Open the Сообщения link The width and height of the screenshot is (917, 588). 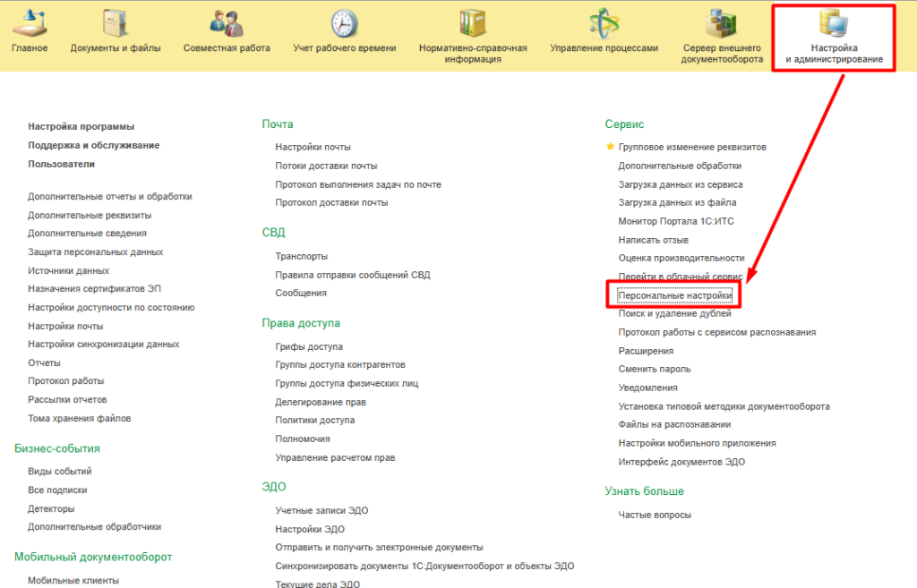pyautogui.click(x=301, y=293)
